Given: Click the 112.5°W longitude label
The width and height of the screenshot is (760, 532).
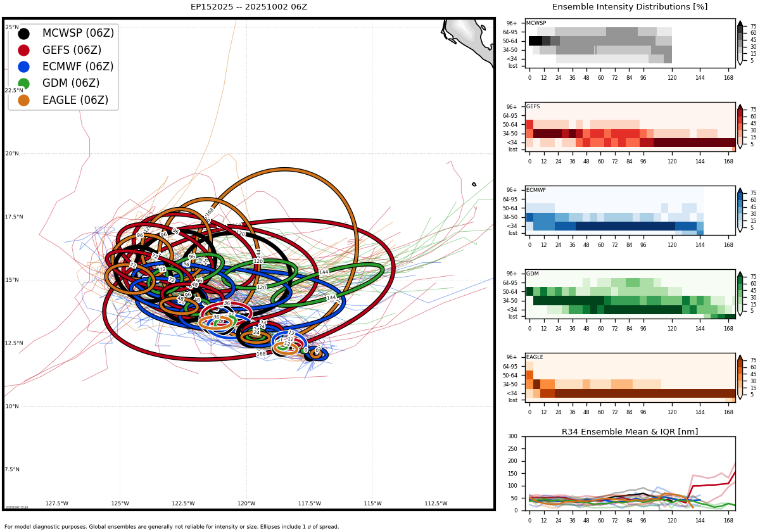Looking at the screenshot, I should [436, 504].
